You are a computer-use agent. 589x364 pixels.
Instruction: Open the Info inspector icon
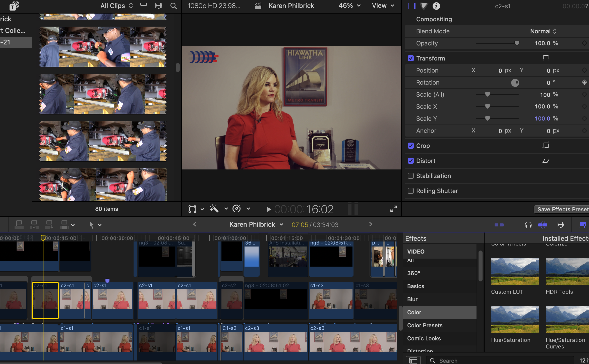coord(436,6)
